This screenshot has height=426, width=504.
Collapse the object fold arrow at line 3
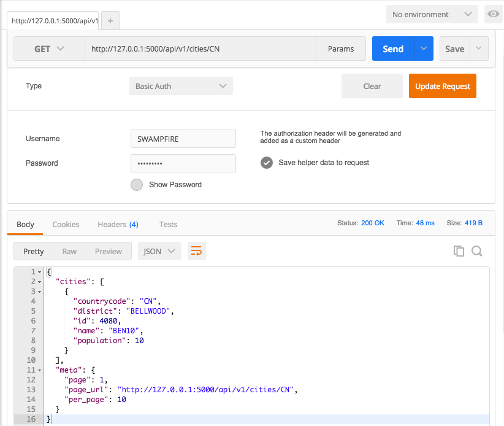39,292
